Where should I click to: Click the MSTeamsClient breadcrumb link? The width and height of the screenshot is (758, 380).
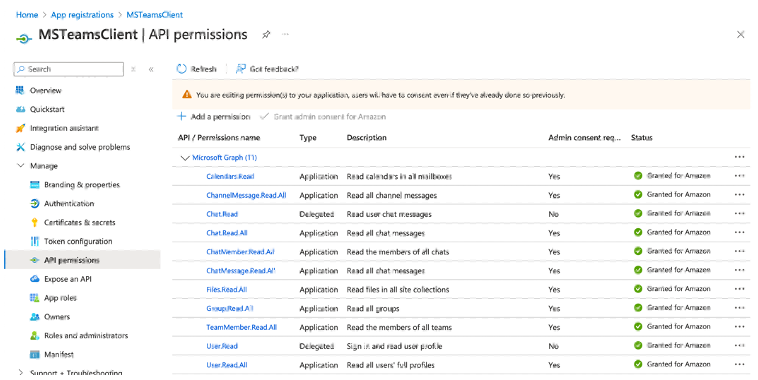(155, 15)
